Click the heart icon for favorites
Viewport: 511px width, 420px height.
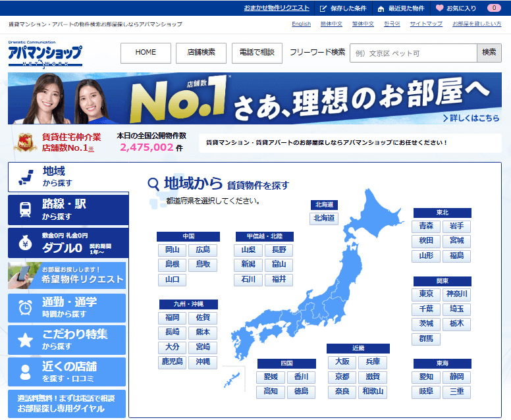click(439, 8)
